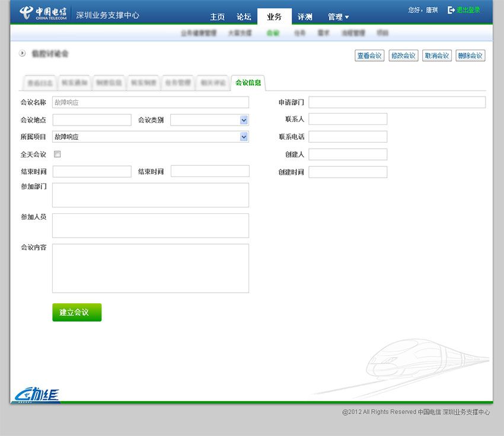Switch to 评测 in the top navigation
Image resolution: width=504 pixels, height=436 pixels.
305,17
